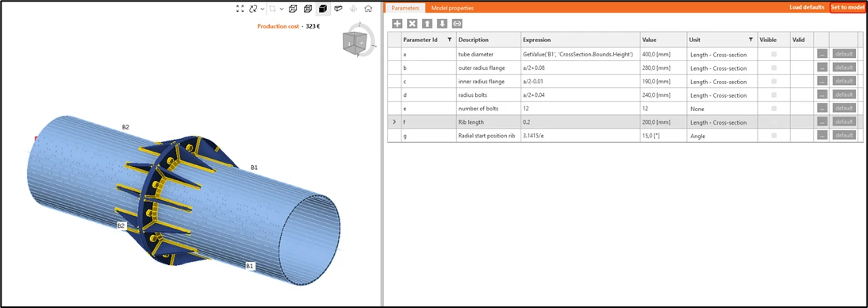Click the home view icon
868x308 pixels.
tap(368, 8)
